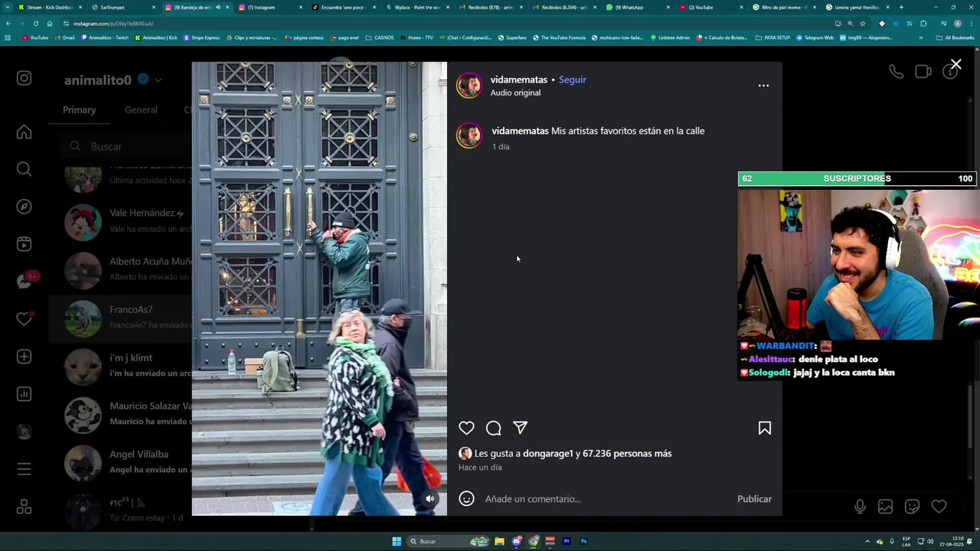
Task: Click the share paper-plane icon on the post
Action: click(x=520, y=428)
